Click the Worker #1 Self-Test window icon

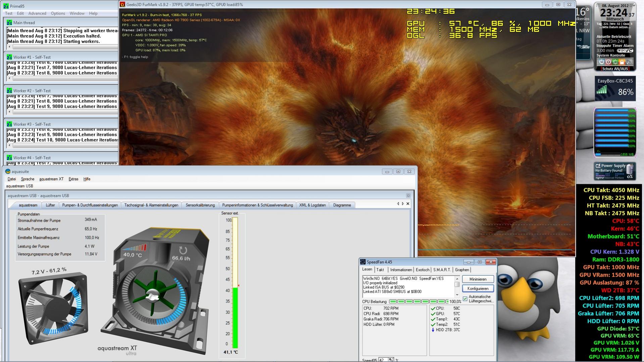(9, 57)
